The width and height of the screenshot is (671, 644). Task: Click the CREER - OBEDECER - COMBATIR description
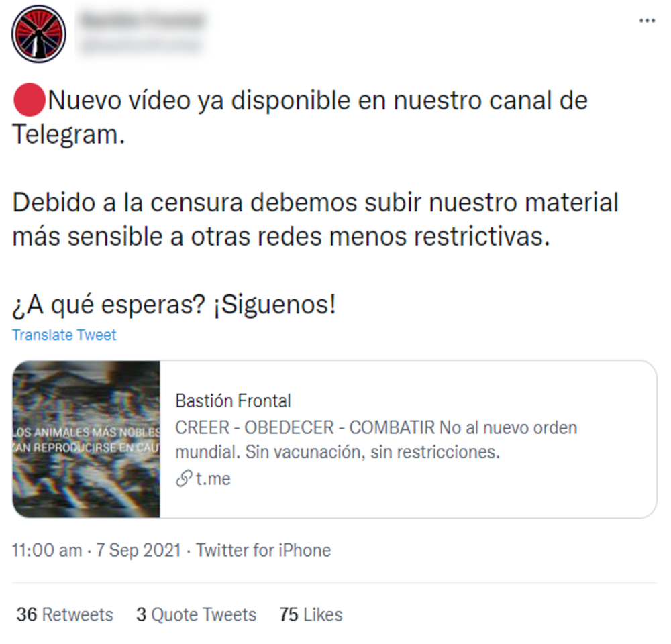tap(376, 439)
